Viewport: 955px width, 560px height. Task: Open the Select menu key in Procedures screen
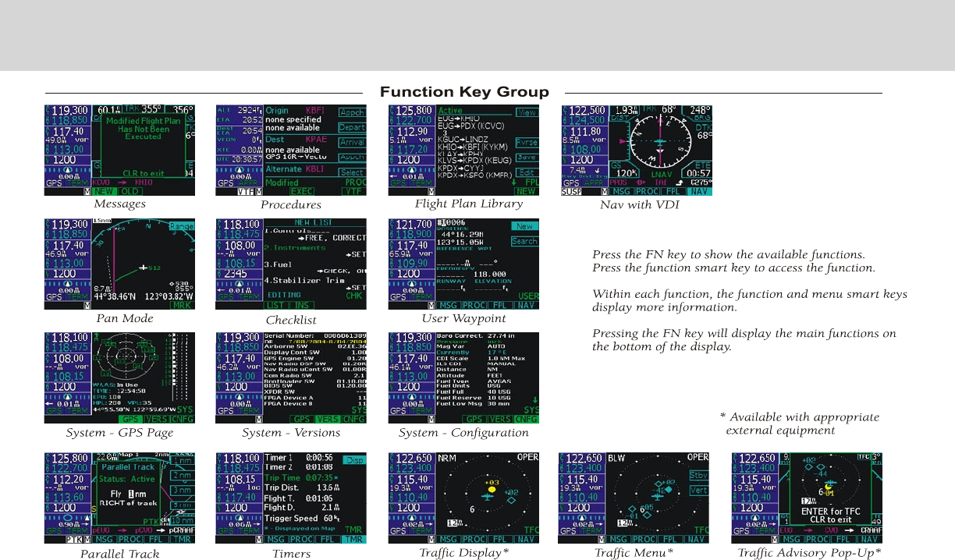point(352,172)
